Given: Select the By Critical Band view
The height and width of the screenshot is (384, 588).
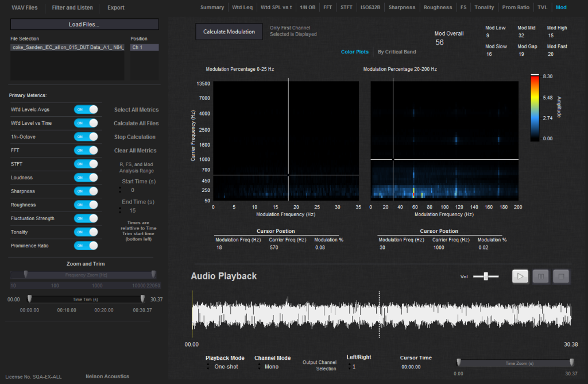Looking at the screenshot, I should click(x=398, y=52).
